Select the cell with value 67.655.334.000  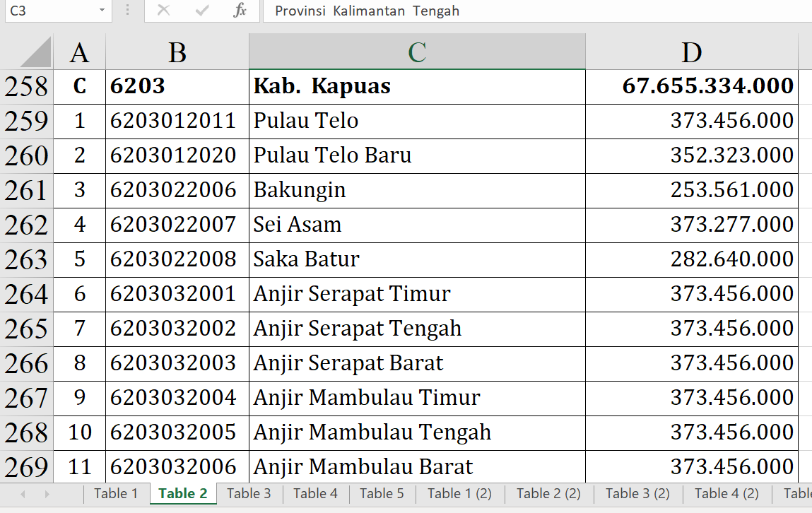[x=691, y=86]
